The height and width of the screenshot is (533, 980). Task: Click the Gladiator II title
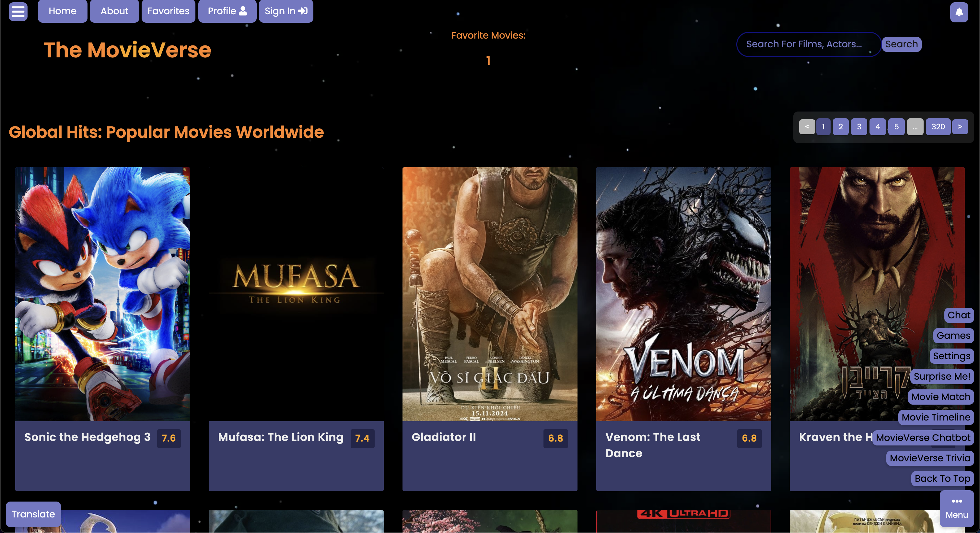[x=444, y=437]
